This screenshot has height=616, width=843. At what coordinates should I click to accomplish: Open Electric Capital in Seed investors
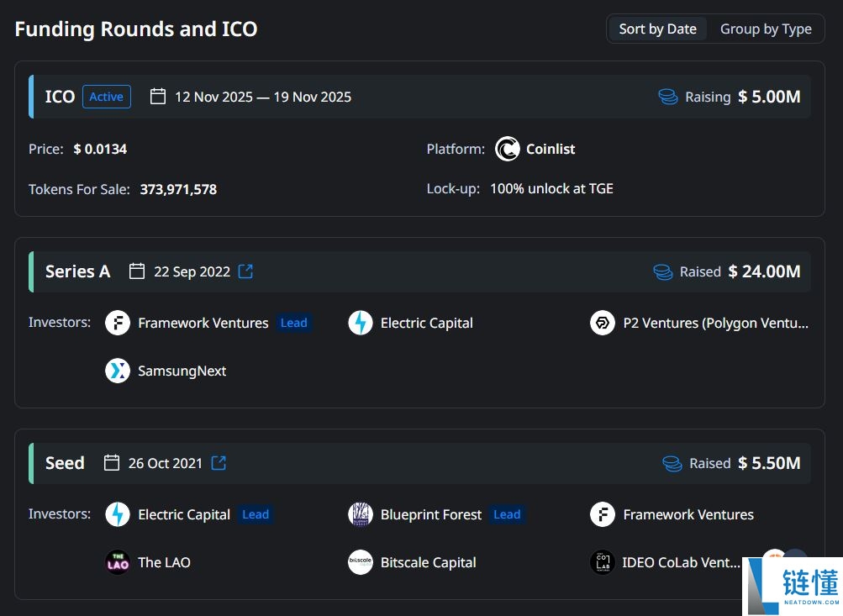pos(183,514)
